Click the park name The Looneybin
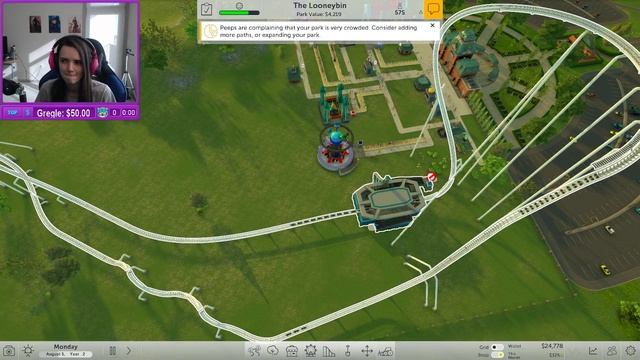The image size is (640, 360). pyautogui.click(x=320, y=6)
